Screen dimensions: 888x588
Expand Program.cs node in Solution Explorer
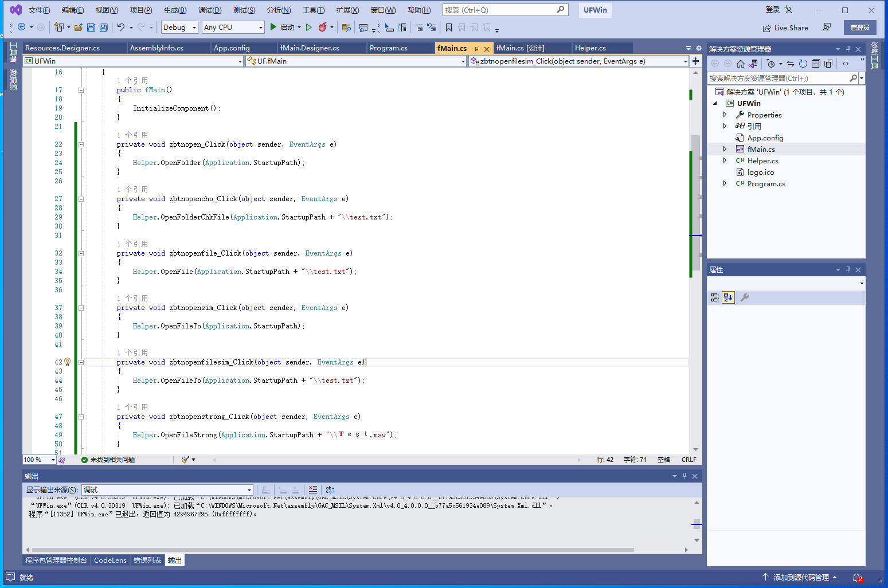(x=725, y=183)
